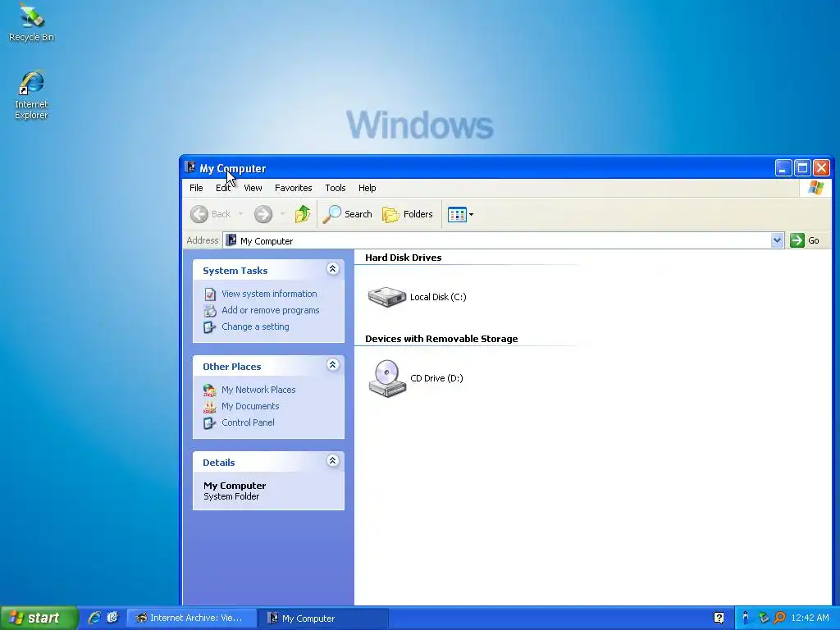Click the orange magnifier tray icon

779,619
